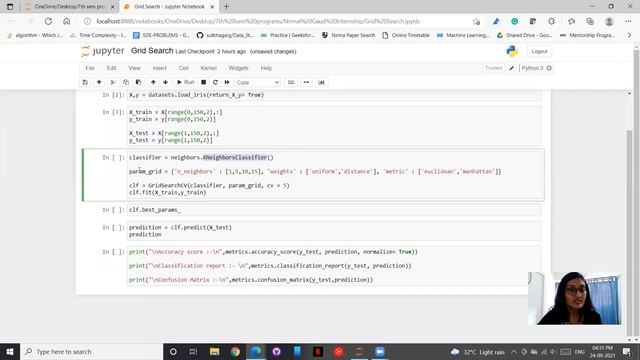Open the Help menu

point(266,68)
